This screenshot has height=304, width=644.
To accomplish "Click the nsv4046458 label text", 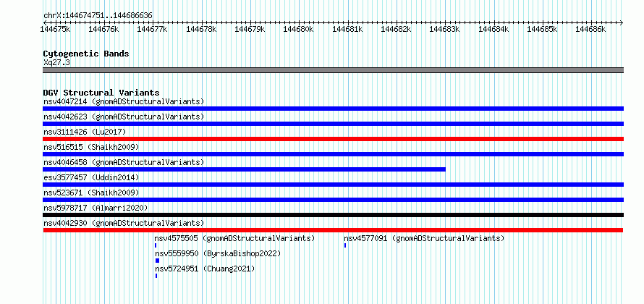I will [124, 162].
